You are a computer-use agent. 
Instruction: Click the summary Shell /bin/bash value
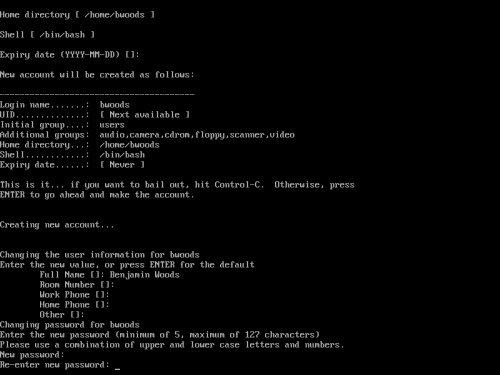[x=122, y=155]
